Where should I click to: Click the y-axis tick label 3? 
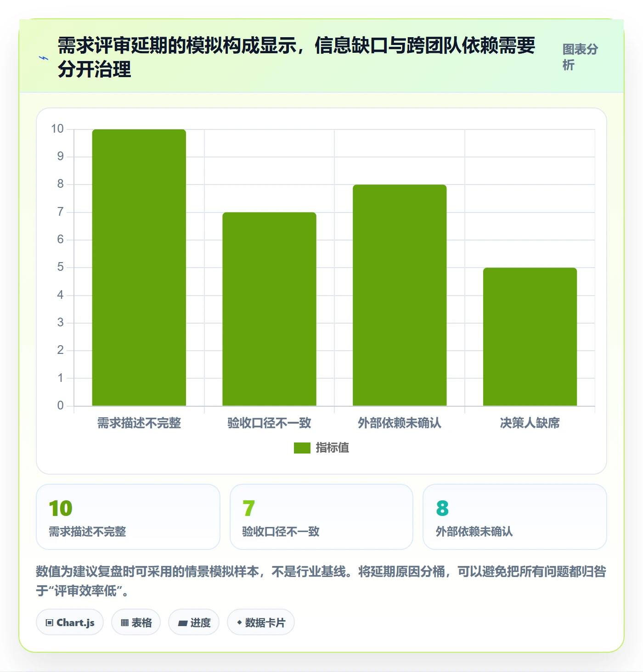tap(60, 323)
